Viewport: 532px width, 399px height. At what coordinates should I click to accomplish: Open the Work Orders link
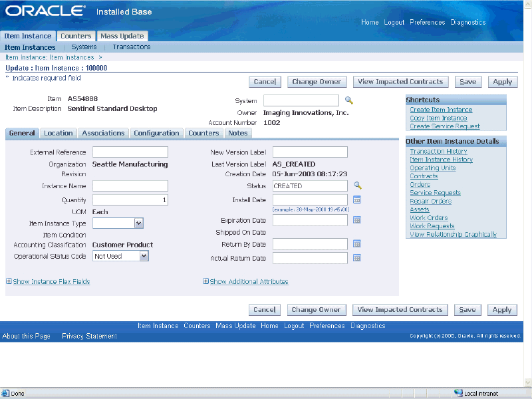pyautogui.click(x=429, y=218)
